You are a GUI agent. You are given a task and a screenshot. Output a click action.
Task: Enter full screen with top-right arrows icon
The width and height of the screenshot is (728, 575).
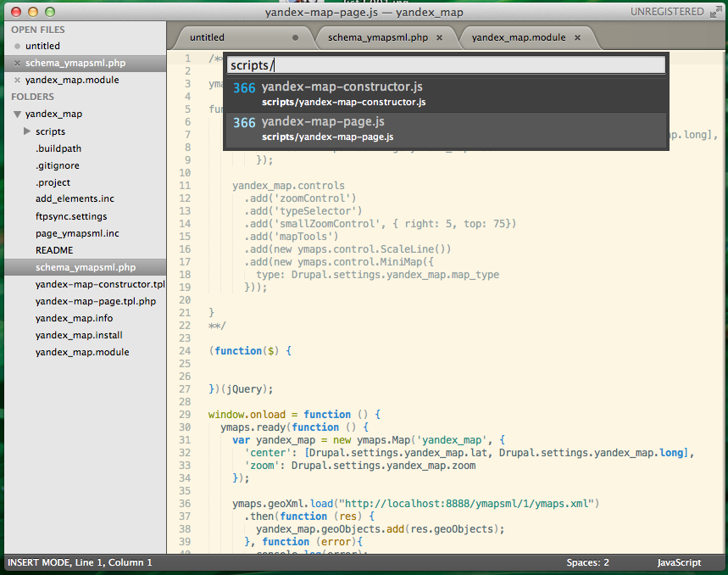(x=716, y=12)
